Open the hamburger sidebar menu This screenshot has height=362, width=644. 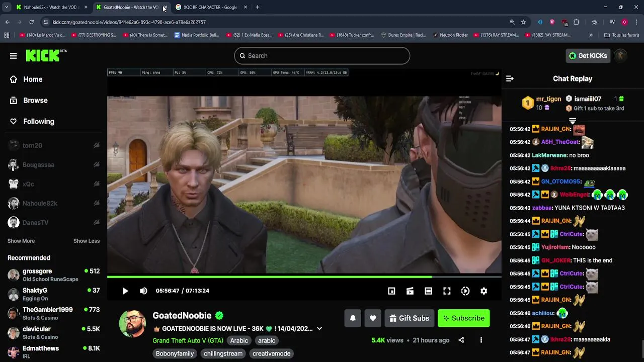tap(14, 56)
